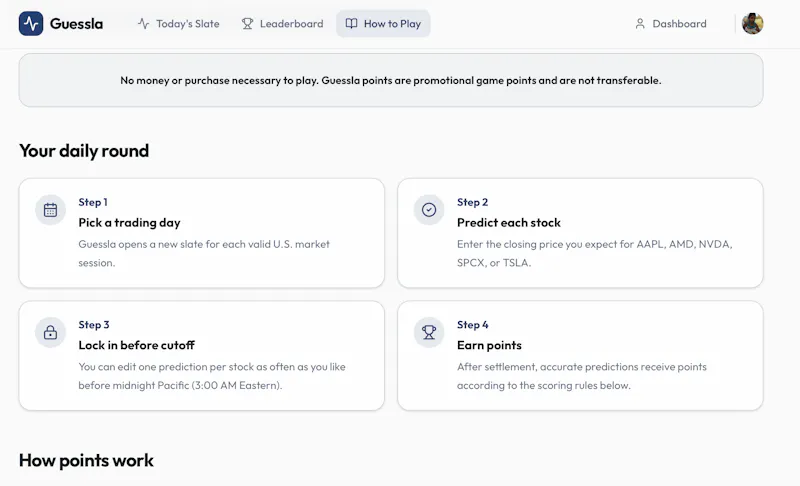Click the pulse icon beside Today's Slate

143,23
